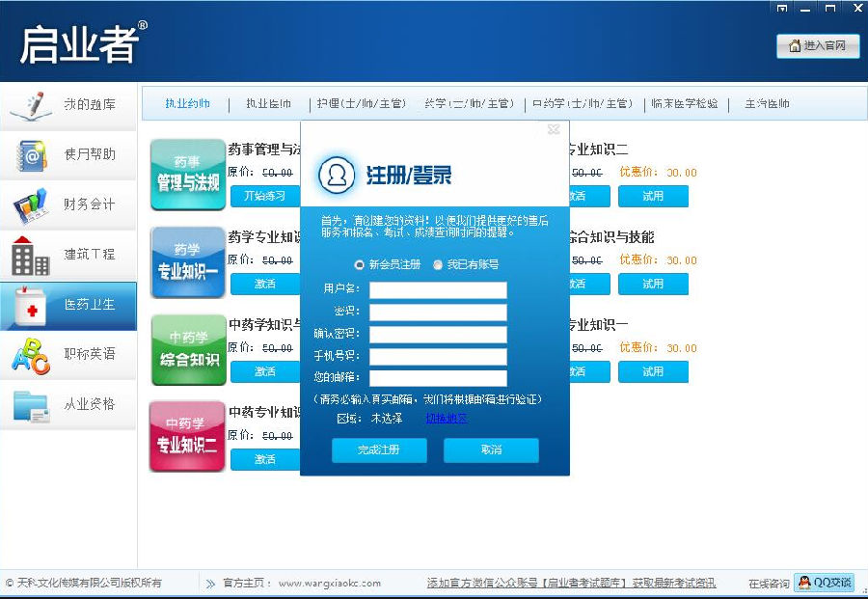Click the 切换地区 link
Image resolution: width=868 pixels, height=599 pixels.
(x=446, y=419)
